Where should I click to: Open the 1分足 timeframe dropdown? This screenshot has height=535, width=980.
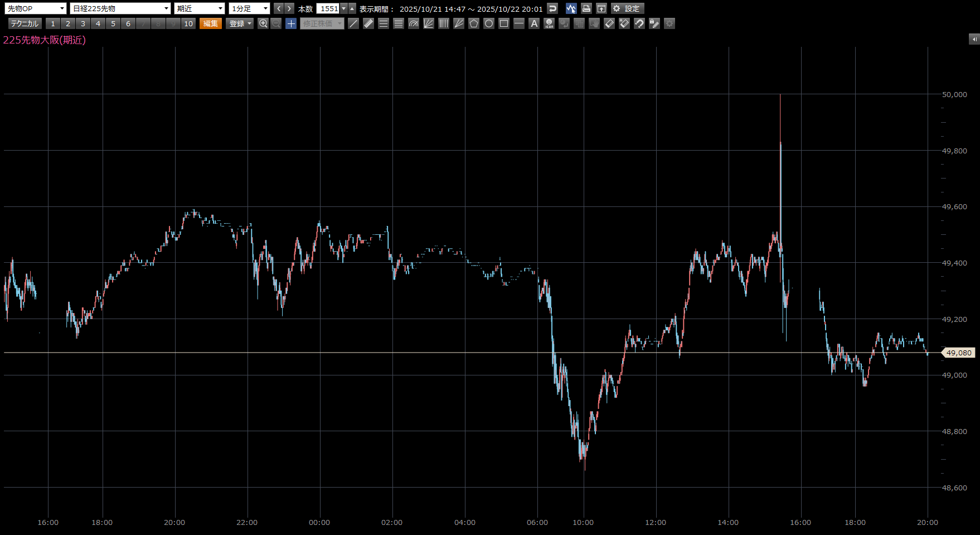click(249, 8)
